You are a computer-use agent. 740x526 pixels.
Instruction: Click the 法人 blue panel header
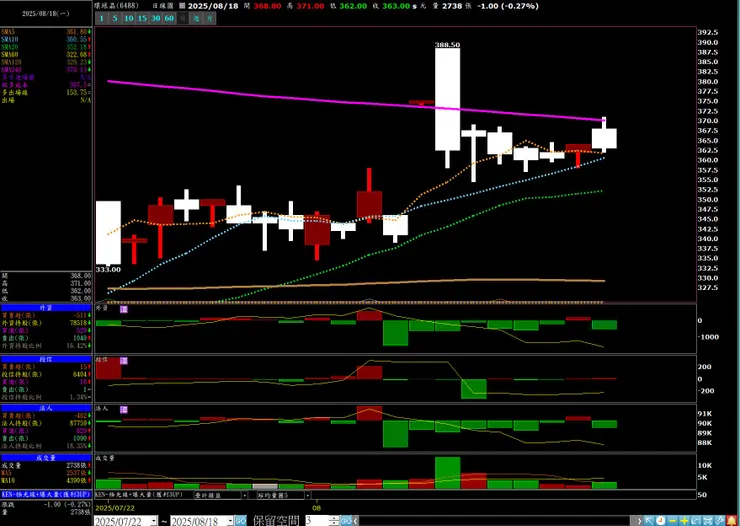[46, 408]
